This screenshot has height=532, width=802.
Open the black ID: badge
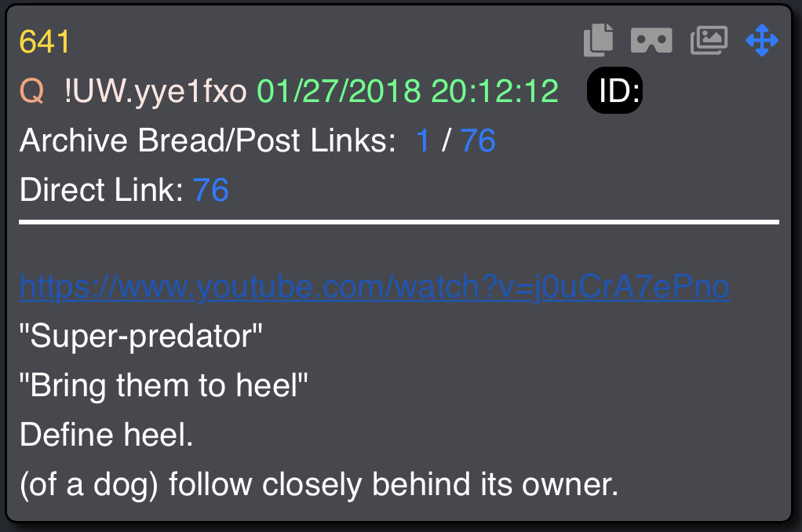coord(614,90)
